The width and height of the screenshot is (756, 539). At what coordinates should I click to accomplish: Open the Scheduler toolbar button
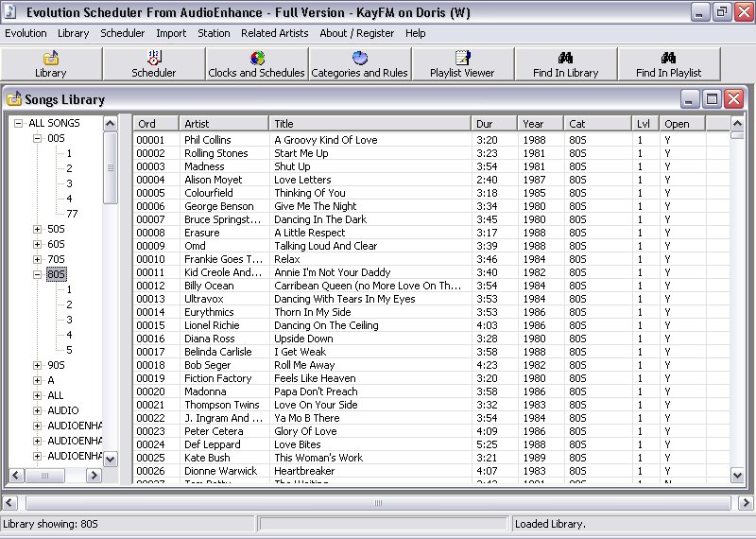[x=154, y=63]
